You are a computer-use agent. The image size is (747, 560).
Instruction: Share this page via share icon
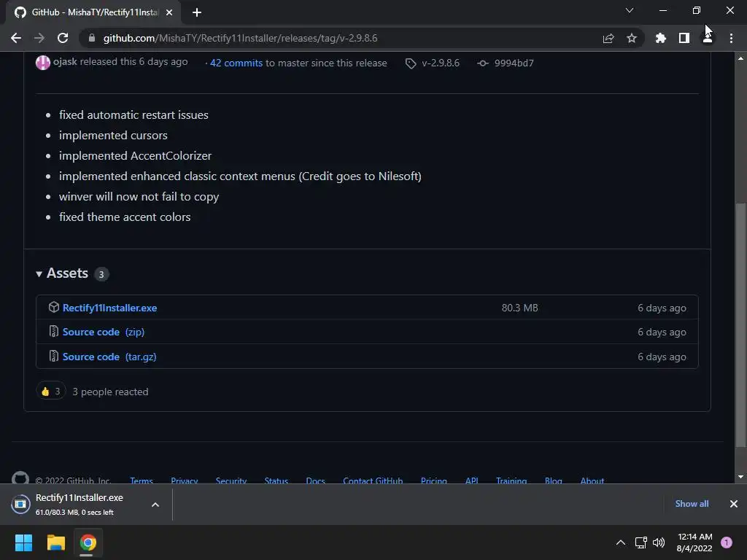pyautogui.click(x=608, y=38)
